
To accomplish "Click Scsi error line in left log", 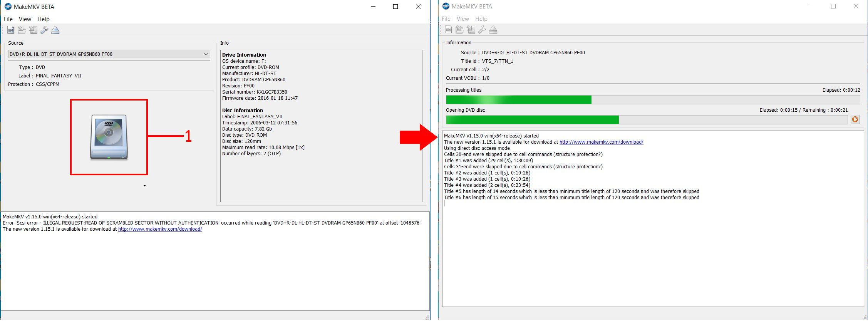I will pyautogui.click(x=211, y=223).
